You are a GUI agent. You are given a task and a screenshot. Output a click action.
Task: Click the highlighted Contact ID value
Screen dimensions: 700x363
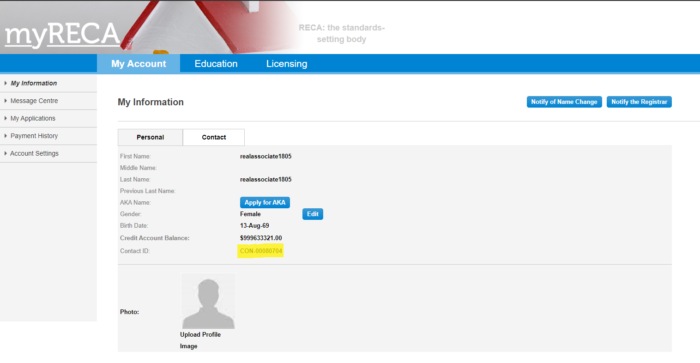point(261,251)
